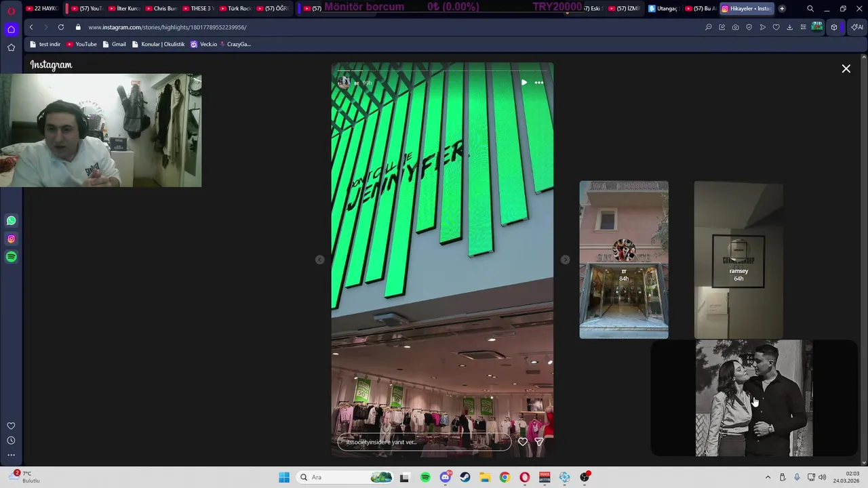The width and height of the screenshot is (868, 488).
Task: Play the paused story
Action: (524, 83)
